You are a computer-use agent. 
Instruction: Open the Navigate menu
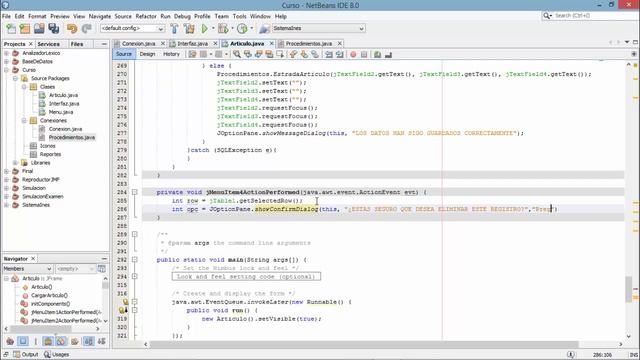(100, 16)
